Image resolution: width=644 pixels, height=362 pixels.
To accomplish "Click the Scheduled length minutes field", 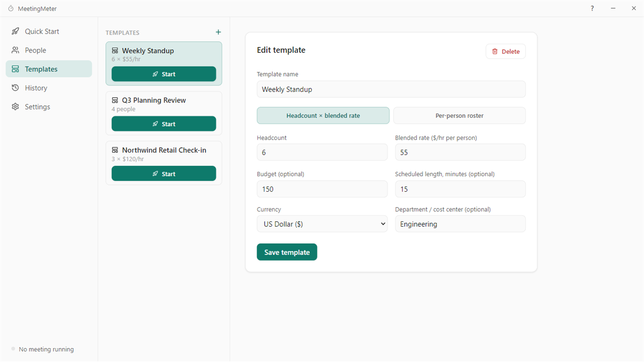I will 460,189.
